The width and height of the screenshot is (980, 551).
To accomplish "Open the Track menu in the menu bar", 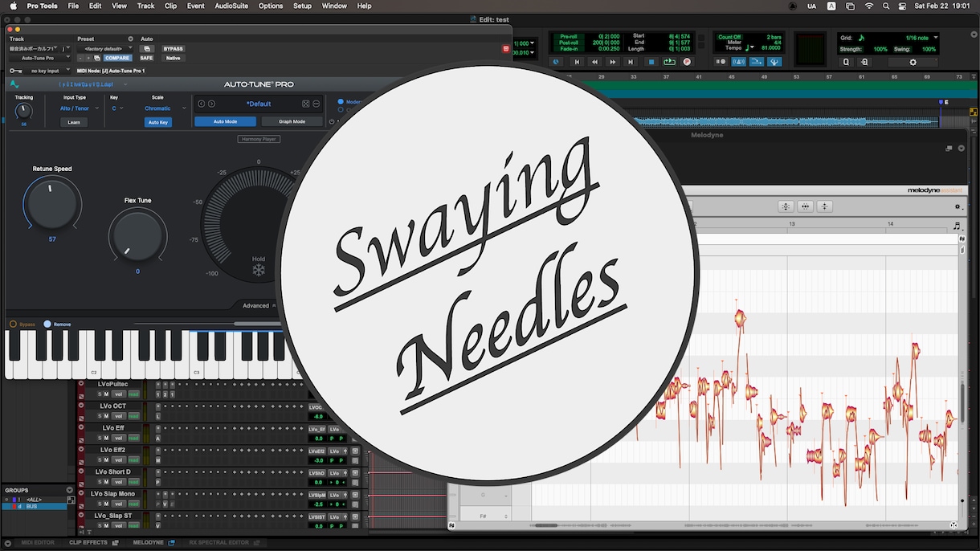I will pos(145,6).
